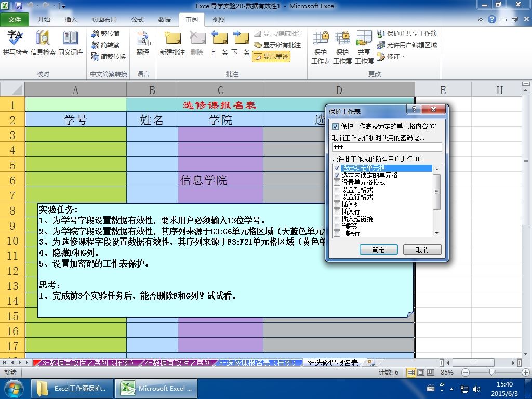Image resolution: width=532 pixels, height=399 pixels.
Task: Click the zoom slider handle
Action: point(491,373)
